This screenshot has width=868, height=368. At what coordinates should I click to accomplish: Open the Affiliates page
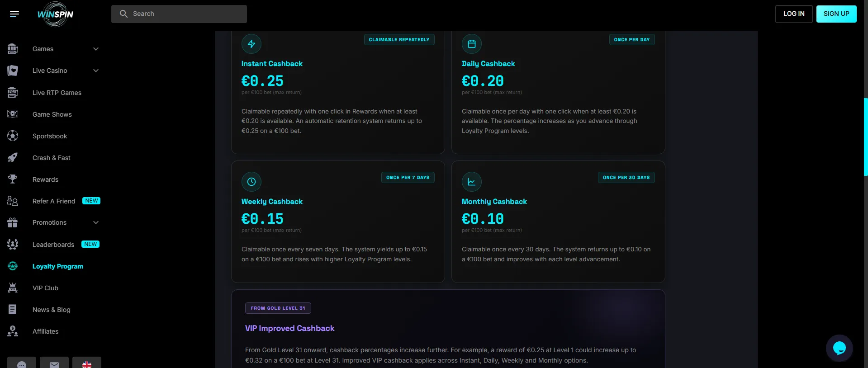pyautogui.click(x=45, y=331)
